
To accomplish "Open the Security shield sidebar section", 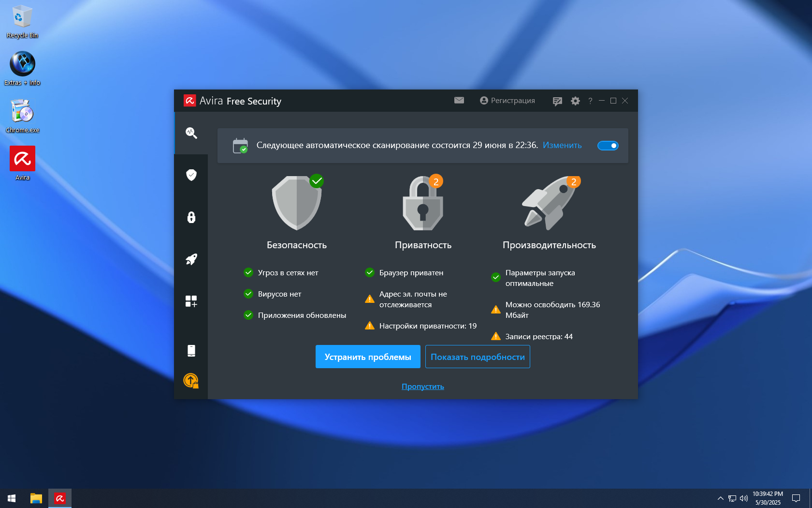I will (x=191, y=175).
